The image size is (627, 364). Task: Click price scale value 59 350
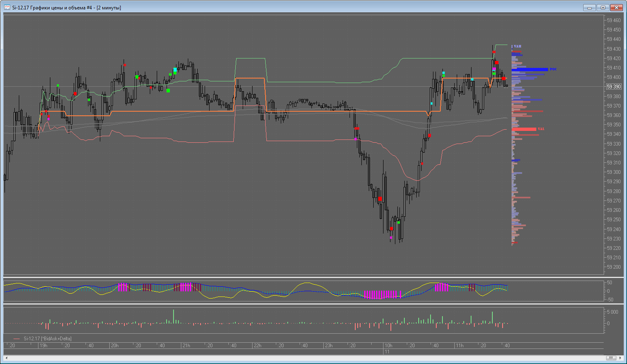coord(613,125)
